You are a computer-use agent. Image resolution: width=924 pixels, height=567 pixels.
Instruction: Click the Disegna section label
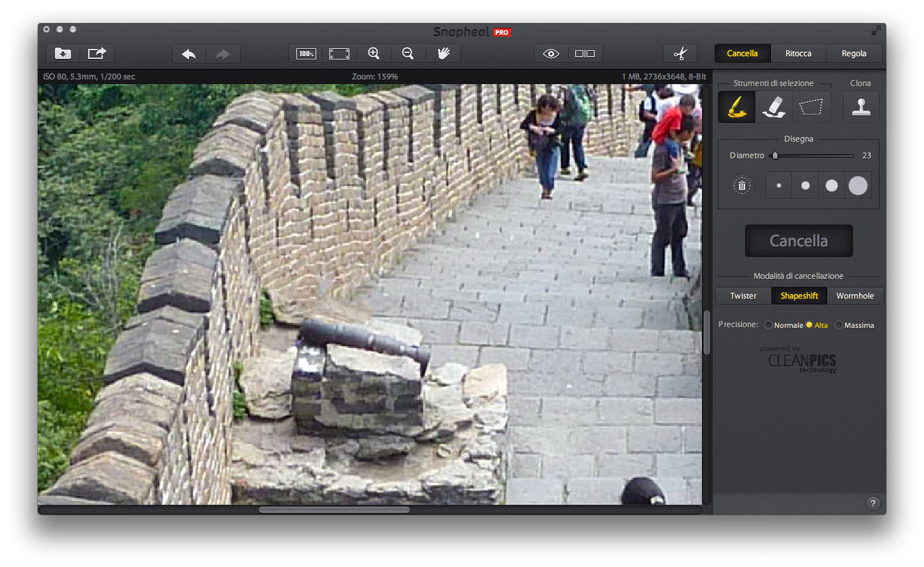pyautogui.click(x=798, y=139)
